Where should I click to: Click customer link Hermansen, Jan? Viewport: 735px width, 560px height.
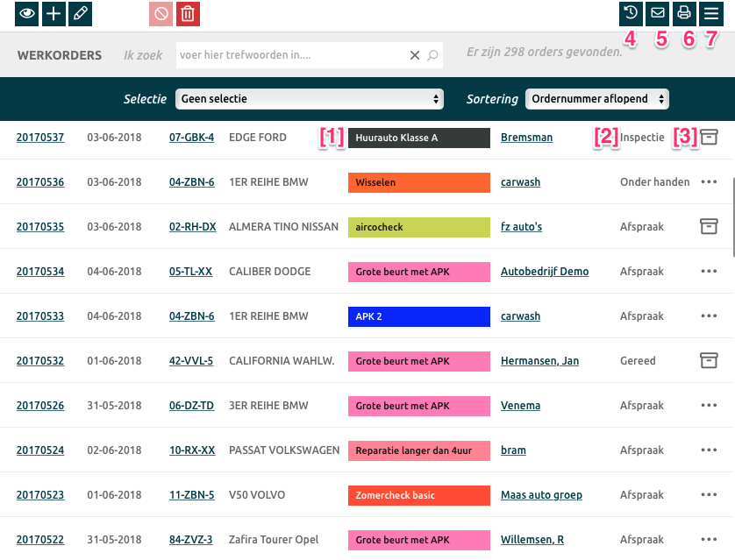coord(539,361)
